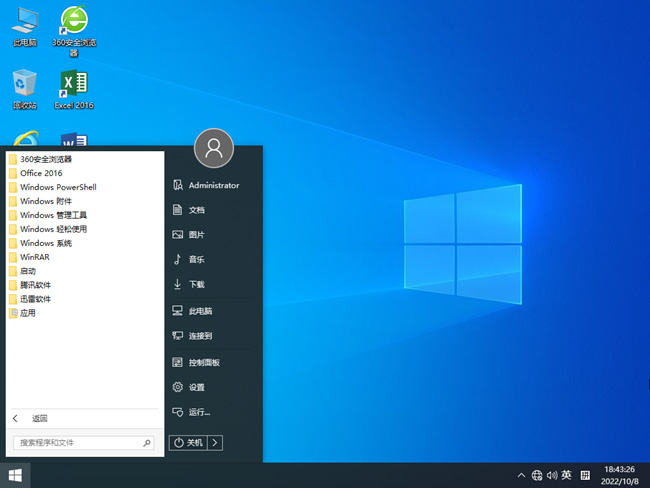Launch Excel 2016 desktop shortcut
This screenshot has height=488, width=650.
point(74,90)
